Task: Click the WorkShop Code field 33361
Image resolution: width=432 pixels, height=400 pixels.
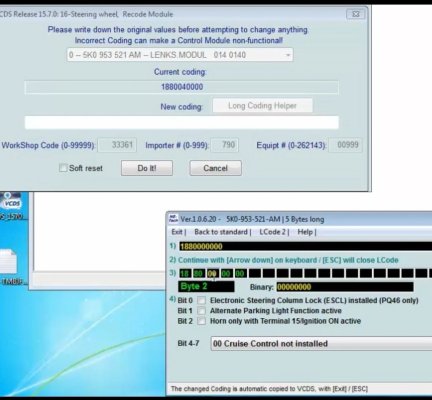Action: (x=117, y=145)
